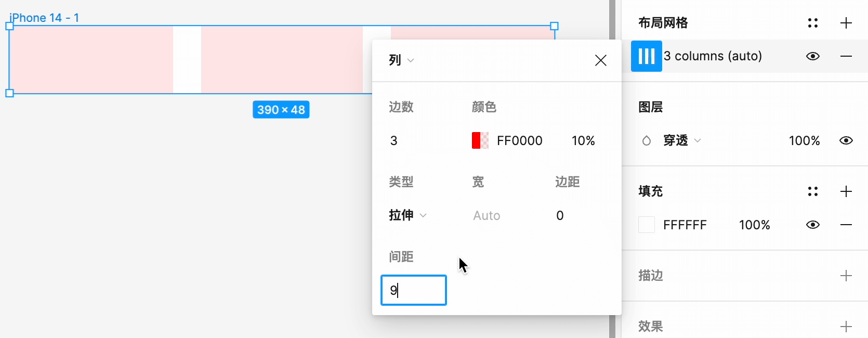Select the iPhone 14 - 1 frame label
This screenshot has height=338, width=868.
click(44, 18)
